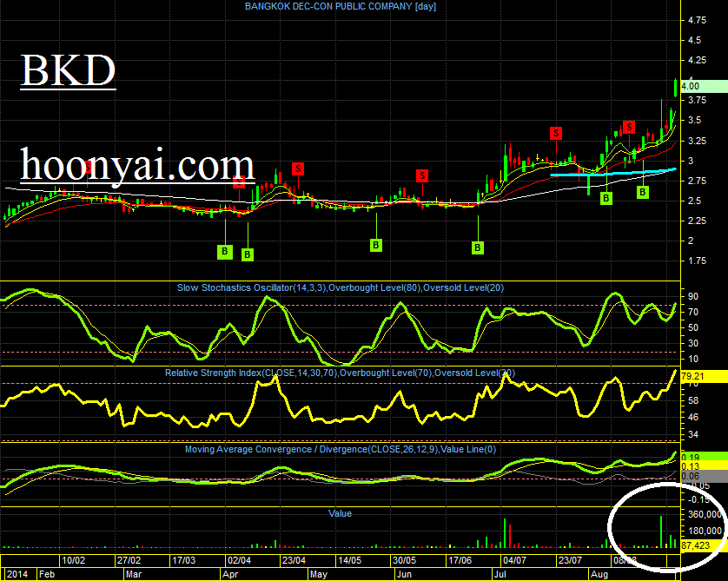728x581 pixels.
Task: Click the Feb month label
Action: (x=47, y=575)
